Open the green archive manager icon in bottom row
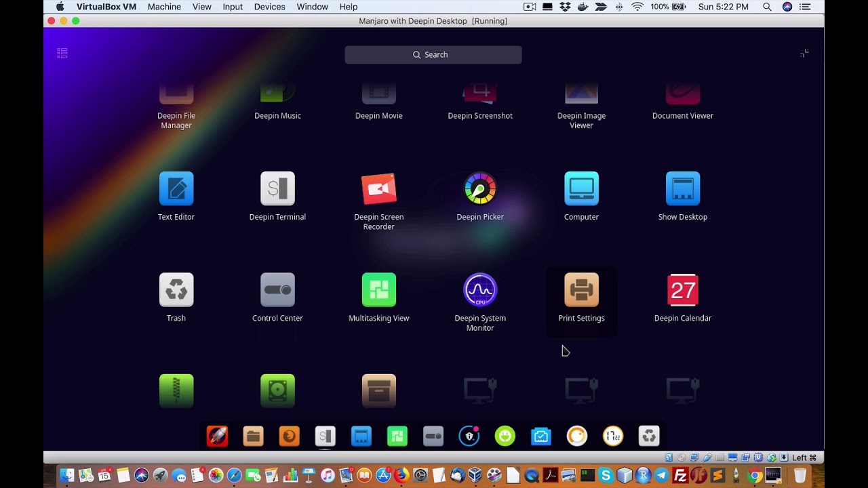This screenshot has height=488, width=868. coord(176,391)
